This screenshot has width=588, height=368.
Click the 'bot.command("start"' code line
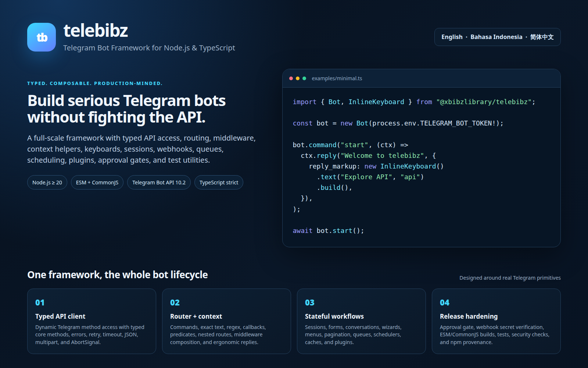(x=351, y=145)
